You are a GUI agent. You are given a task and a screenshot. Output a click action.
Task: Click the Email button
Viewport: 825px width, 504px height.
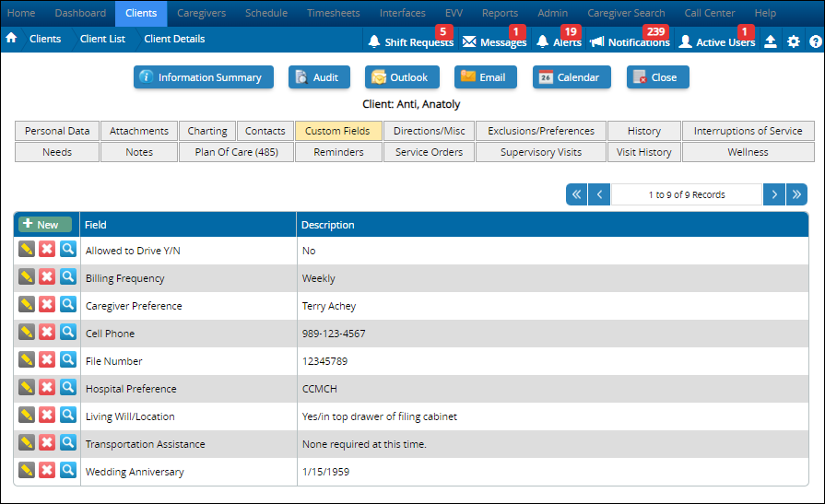(x=486, y=77)
